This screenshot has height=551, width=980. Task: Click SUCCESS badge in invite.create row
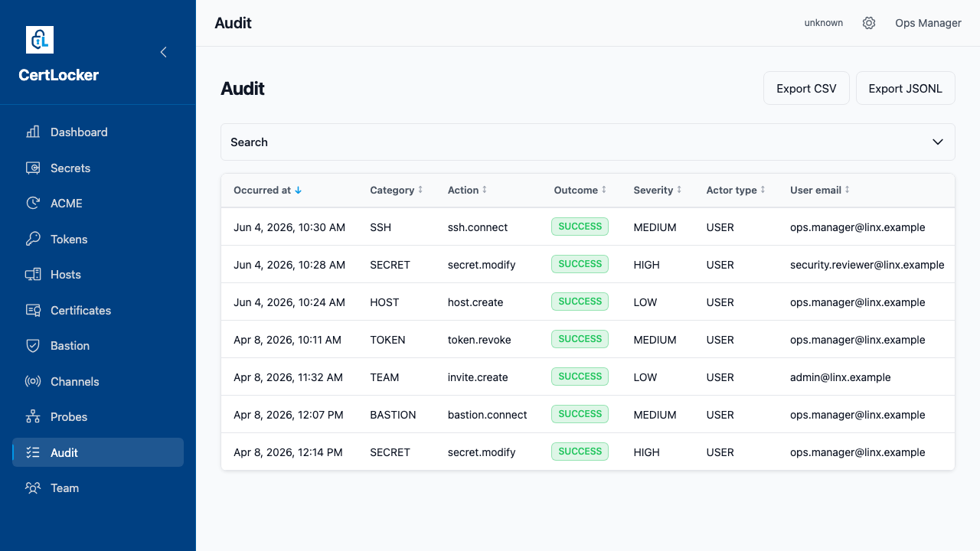(x=580, y=377)
